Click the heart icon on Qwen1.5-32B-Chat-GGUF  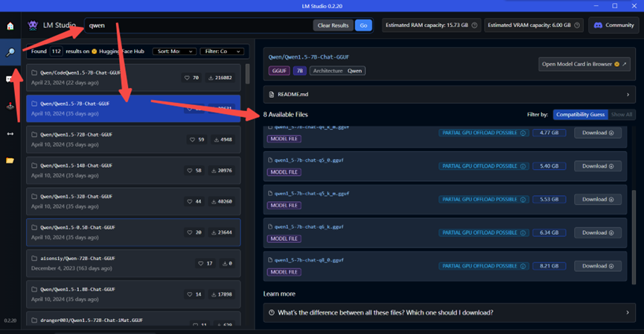point(190,201)
